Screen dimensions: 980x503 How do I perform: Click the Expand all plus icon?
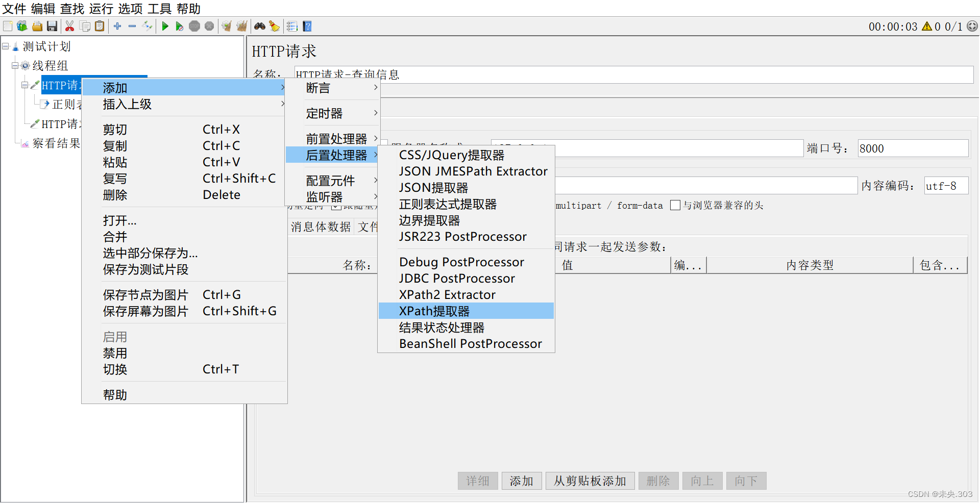pyautogui.click(x=117, y=26)
